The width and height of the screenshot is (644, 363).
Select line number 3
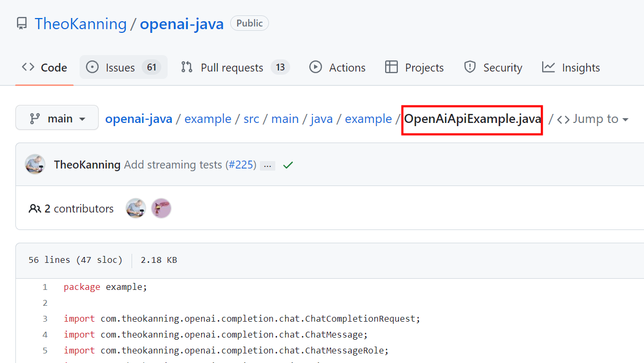pyautogui.click(x=45, y=319)
